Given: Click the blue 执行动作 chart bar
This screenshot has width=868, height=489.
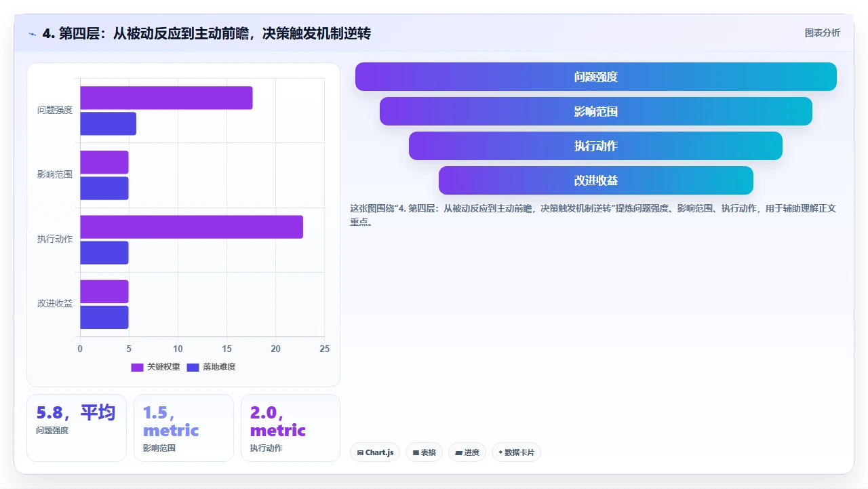Looking at the screenshot, I should (104, 252).
